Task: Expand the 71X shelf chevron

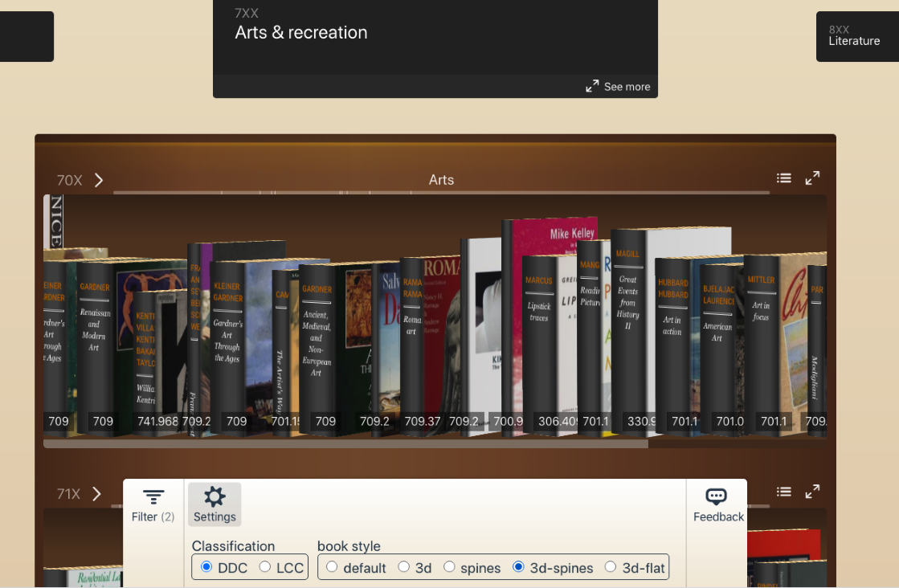Action: click(97, 494)
